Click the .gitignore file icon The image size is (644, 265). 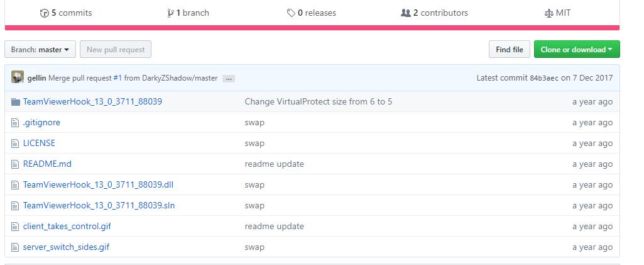pyautogui.click(x=15, y=123)
